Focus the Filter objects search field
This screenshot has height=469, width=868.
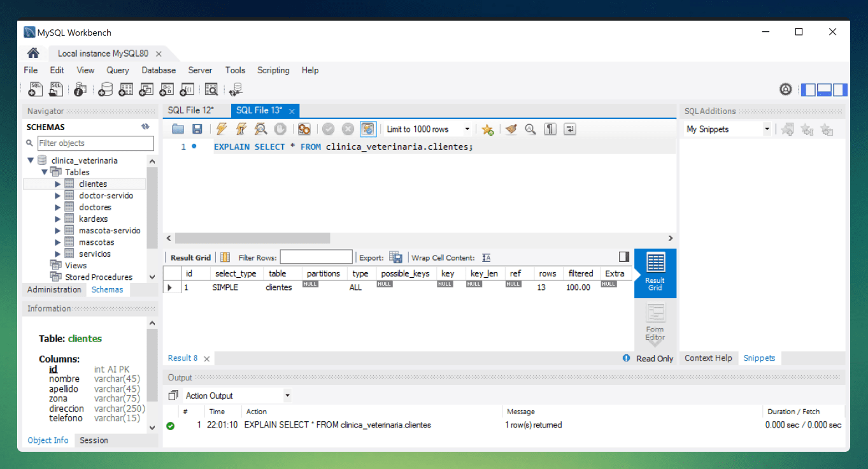click(95, 143)
